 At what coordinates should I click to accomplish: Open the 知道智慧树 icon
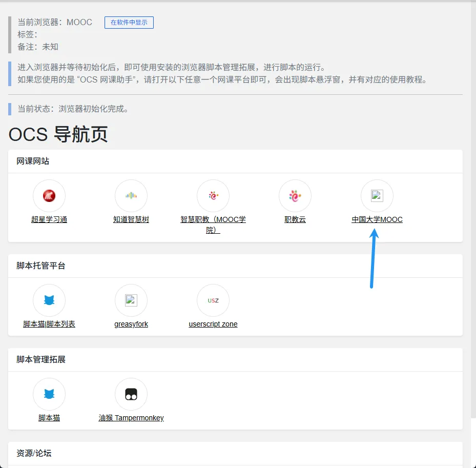pyautogui.click(x=131, y=196)
